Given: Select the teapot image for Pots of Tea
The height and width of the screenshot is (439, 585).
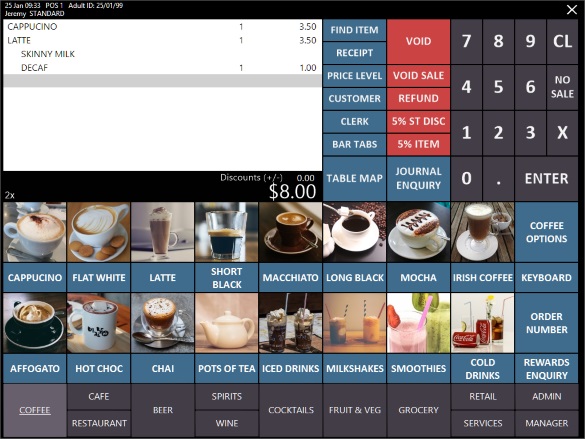Looking at the screenshot, I should click(226, 323).
